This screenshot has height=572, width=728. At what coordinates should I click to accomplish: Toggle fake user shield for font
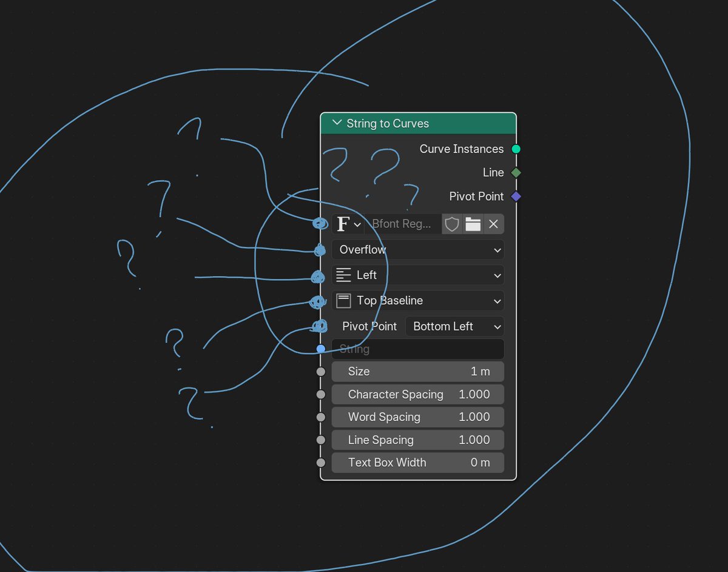pos(452,224)
